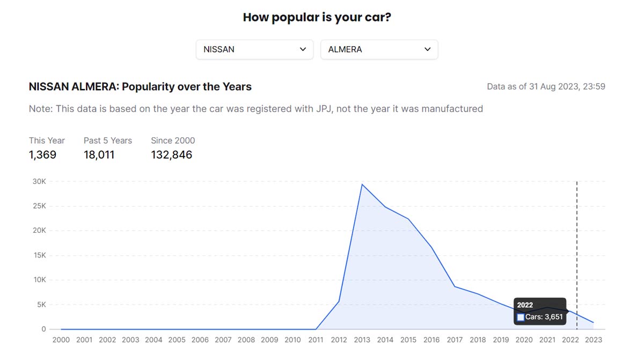Image resolution: width=644 pixels, height=362 pixels.
Task: Open the ALMERA model dropdown
Action: pyautogui.click(x=379, y=49)
